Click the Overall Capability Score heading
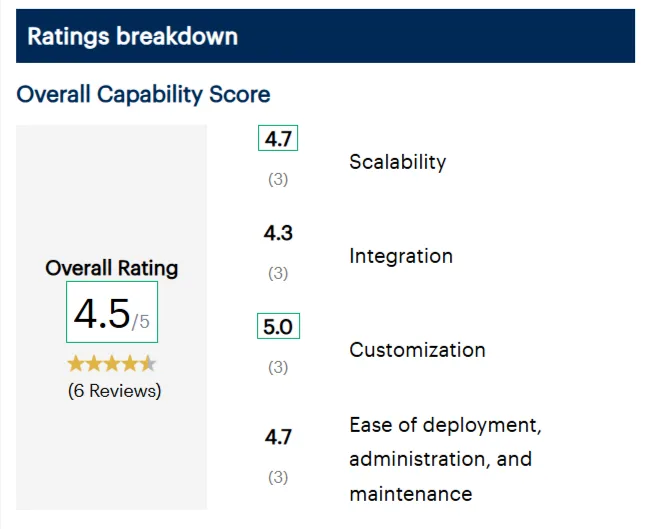This screenshot has height=529, width=650. tap(143, 94)
